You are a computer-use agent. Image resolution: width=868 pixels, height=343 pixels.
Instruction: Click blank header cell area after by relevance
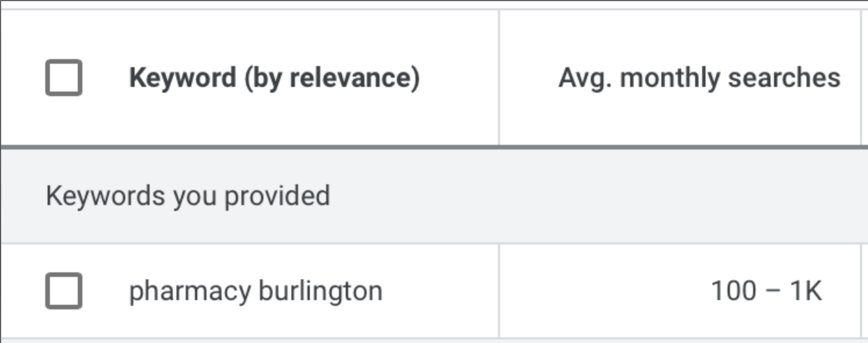[x=458, y=78]
